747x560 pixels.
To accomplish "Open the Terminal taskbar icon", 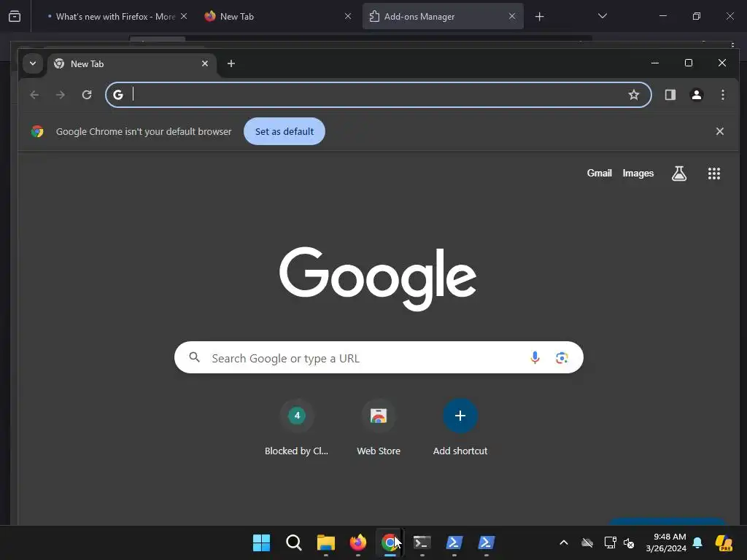I will [422, 542].
